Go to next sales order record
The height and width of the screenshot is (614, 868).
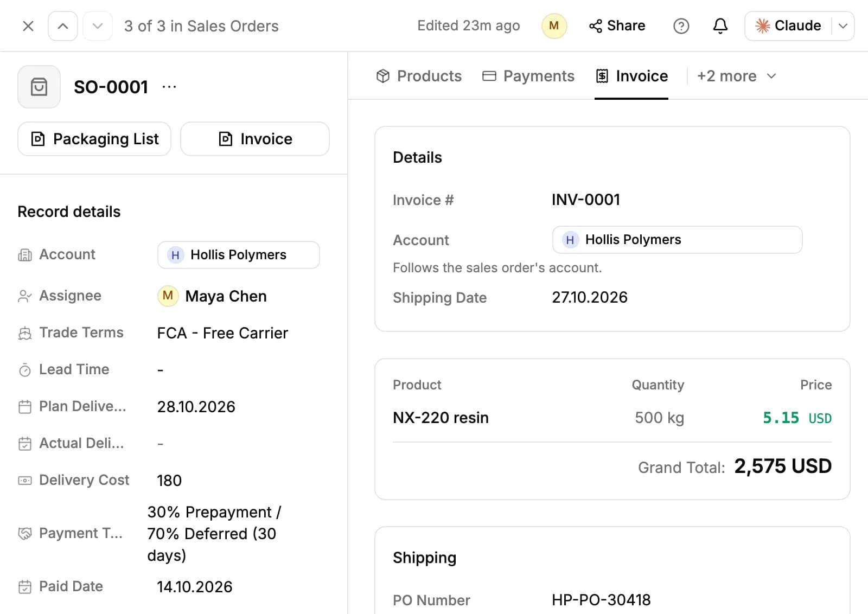[x=98, y=26]
